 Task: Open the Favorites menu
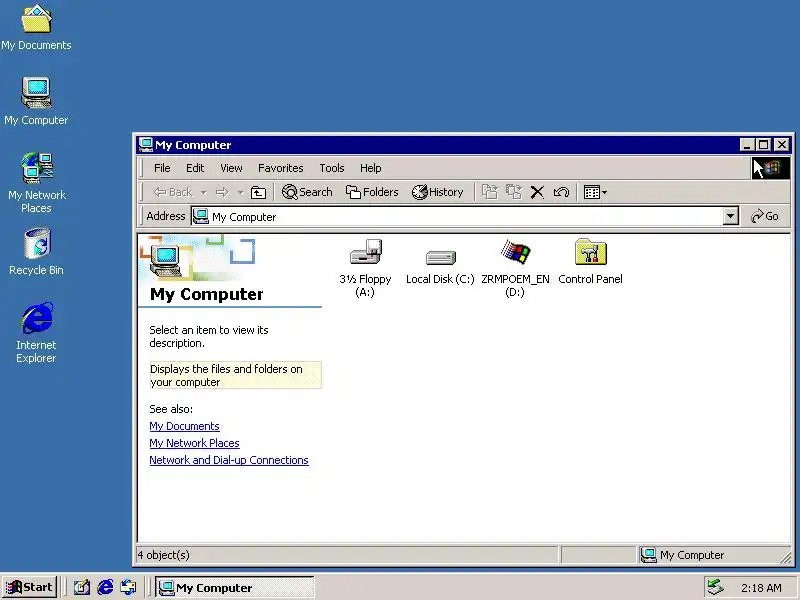coord(281,168)
